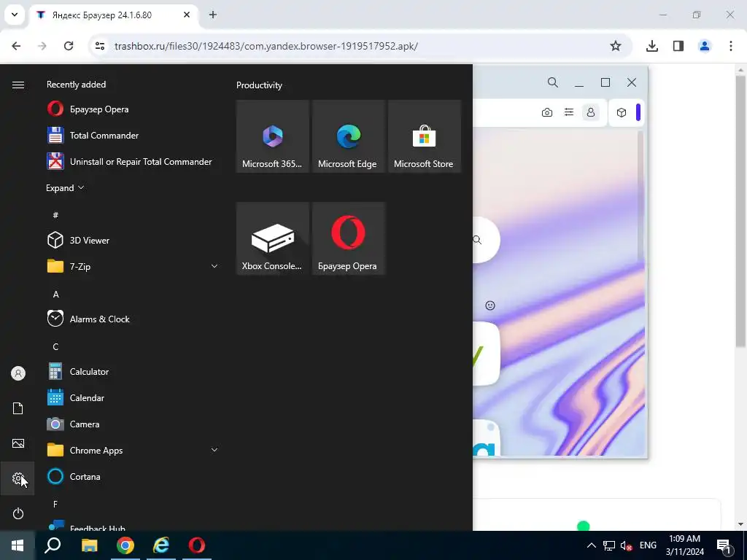
Task: Click the Chrome address bar URL
Action: pyautogui.click(x=266, y=46)
